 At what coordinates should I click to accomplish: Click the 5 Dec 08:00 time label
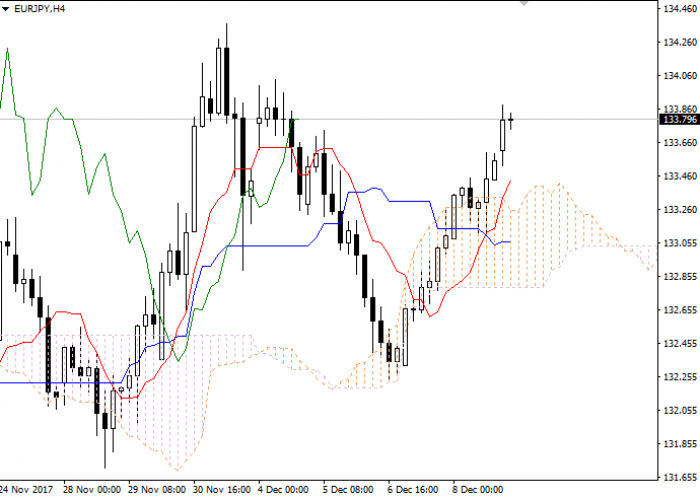click(x=348, y=490)
